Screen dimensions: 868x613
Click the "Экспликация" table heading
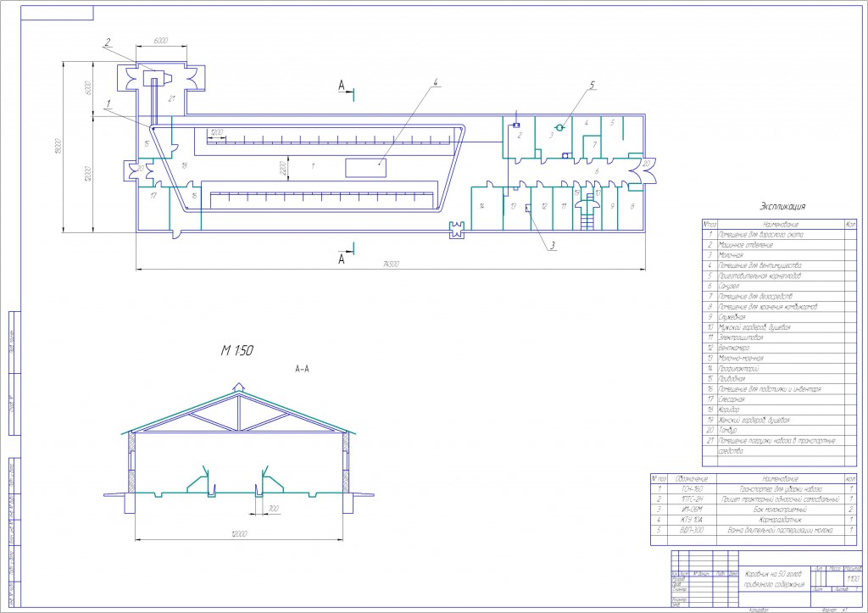click(782, 207)
